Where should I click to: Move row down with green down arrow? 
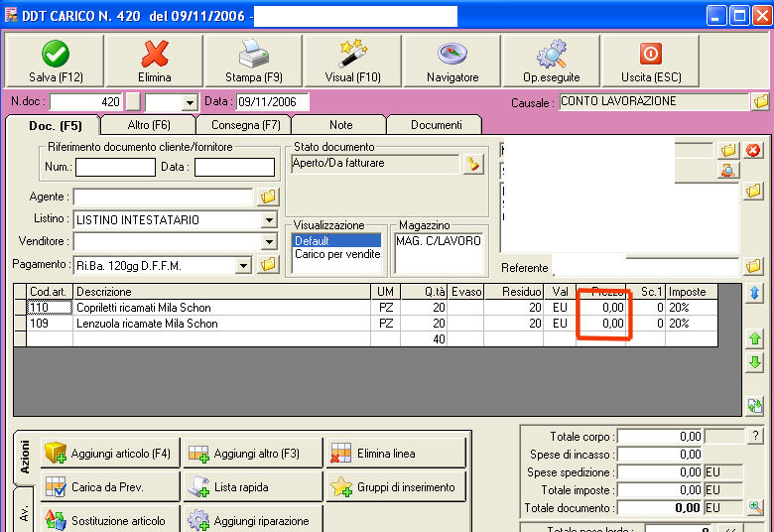coord(754,362)
